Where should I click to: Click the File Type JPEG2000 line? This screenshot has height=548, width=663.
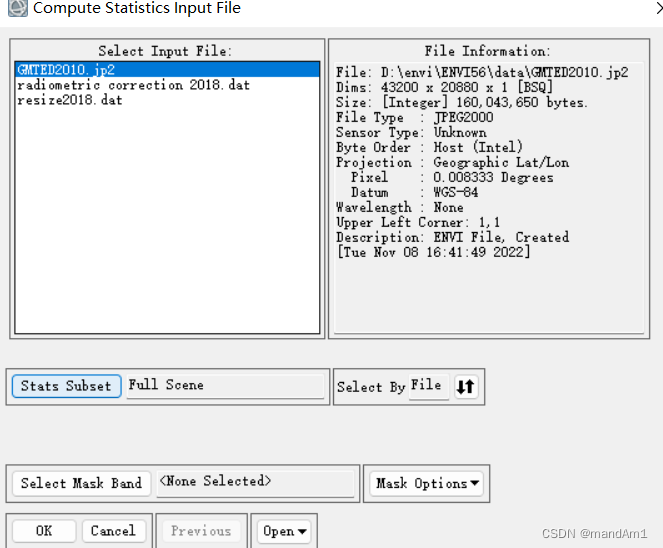click(415, 117)
